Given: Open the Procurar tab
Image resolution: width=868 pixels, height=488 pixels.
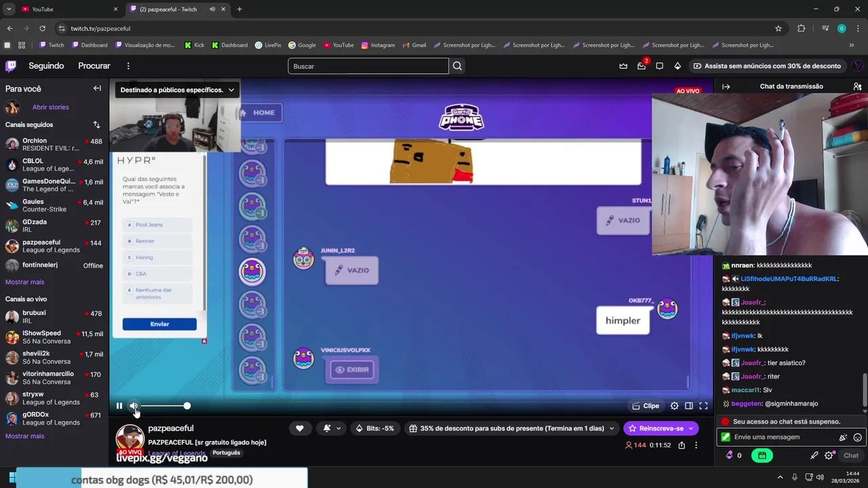Looking at the screenshot, I should pyautogui.click(x=94, y=66).
